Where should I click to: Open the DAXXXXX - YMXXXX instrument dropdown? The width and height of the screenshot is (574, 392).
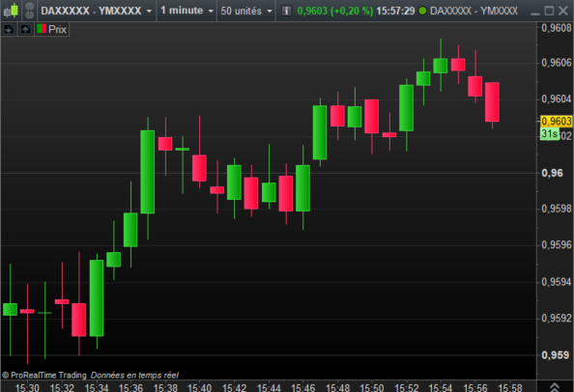96,11
